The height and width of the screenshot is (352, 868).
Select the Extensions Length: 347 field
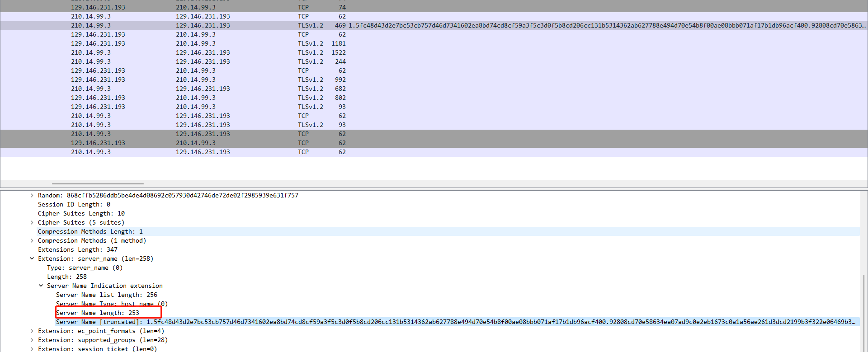tap(78, 249)
